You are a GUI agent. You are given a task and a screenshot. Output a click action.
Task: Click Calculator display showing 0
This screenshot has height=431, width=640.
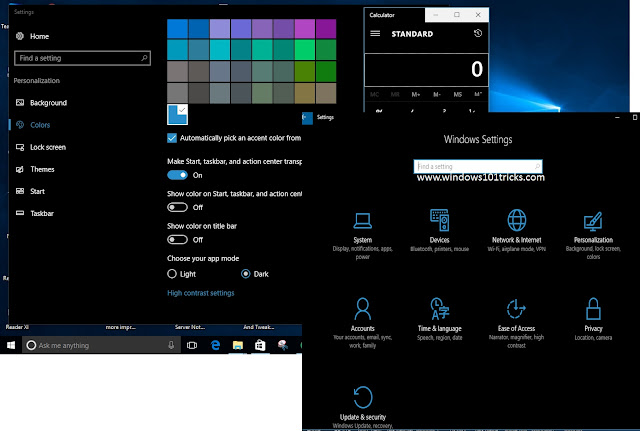coord(426,69)
